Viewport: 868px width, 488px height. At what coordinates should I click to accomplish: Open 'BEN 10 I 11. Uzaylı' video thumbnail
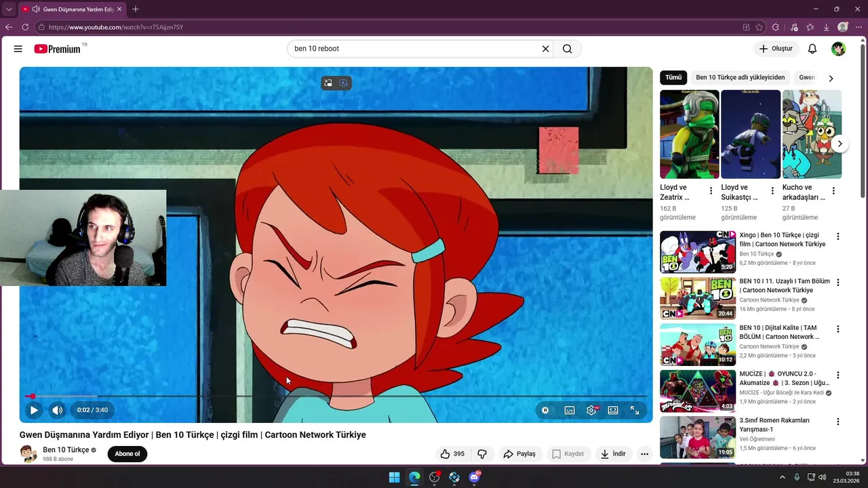click(x=698, y=298)
